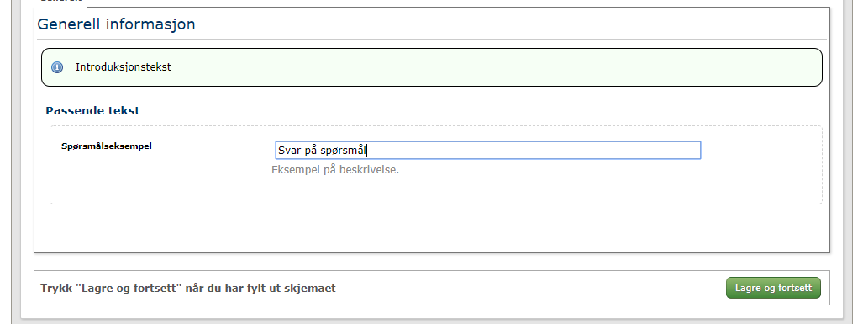Click the "Introduksjonstekst" text in the green banner

pos(124,67)
